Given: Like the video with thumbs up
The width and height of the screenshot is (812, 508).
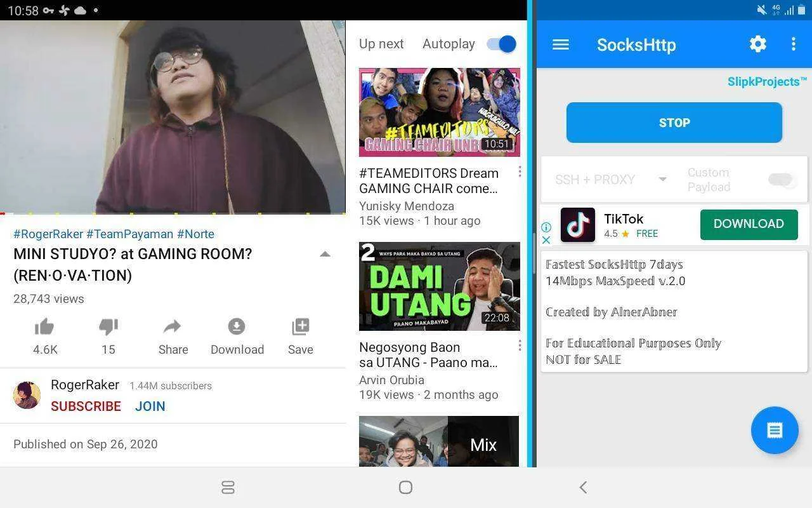Looking at the screenshot, I should pyautogui.click(x=44, y=327).
